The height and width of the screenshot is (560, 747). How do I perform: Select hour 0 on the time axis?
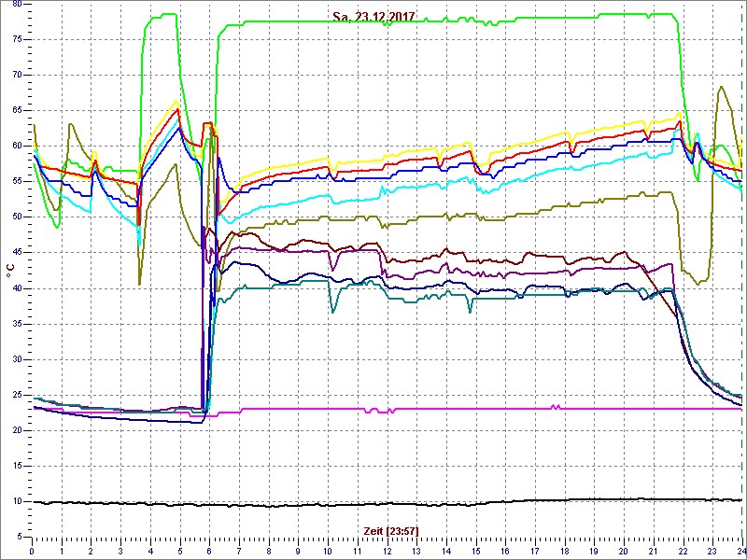[x=32, y=550]
